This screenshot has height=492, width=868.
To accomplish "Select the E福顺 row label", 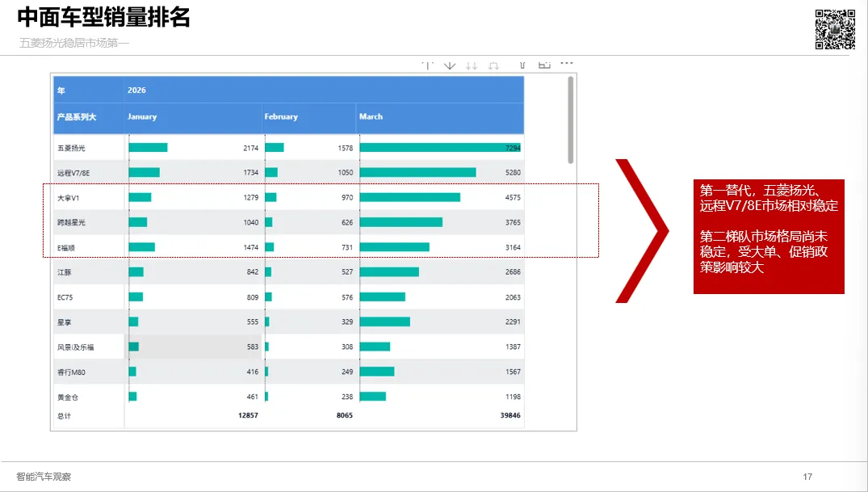I will pyautogui.click(x=66, y=248).
